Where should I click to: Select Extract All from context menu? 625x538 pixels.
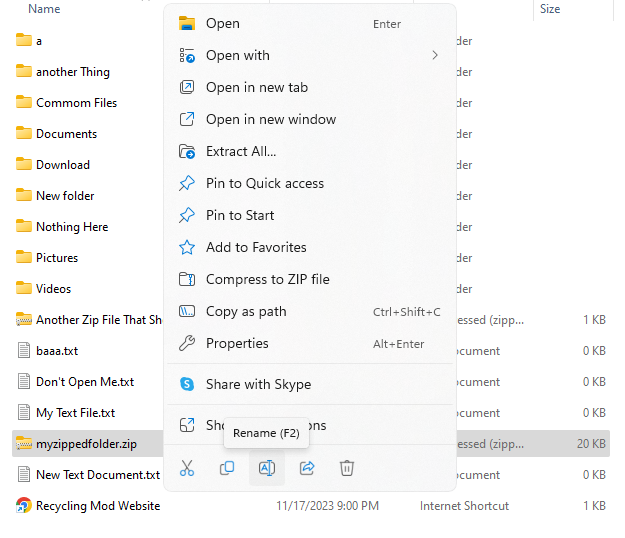[x=241, y=151]
